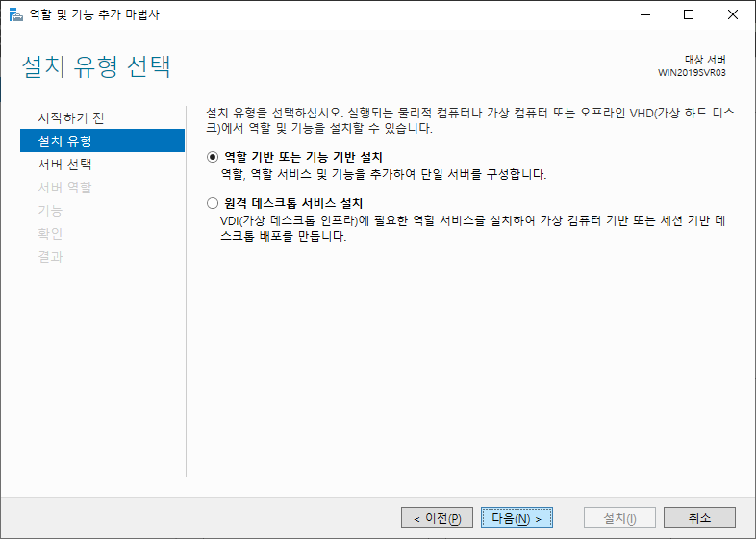Click window title 역할 및 기능 추가 마법사
This screenshot has height=539, width=756.
pos(94,14)
